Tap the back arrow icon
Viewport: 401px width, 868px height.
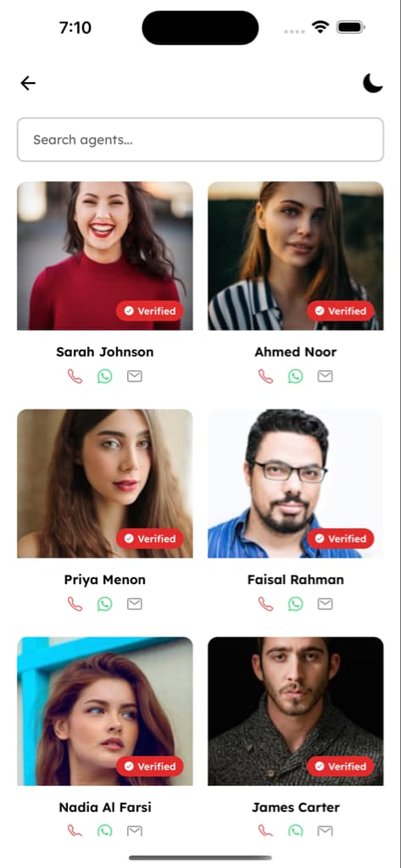coord(28,83)
